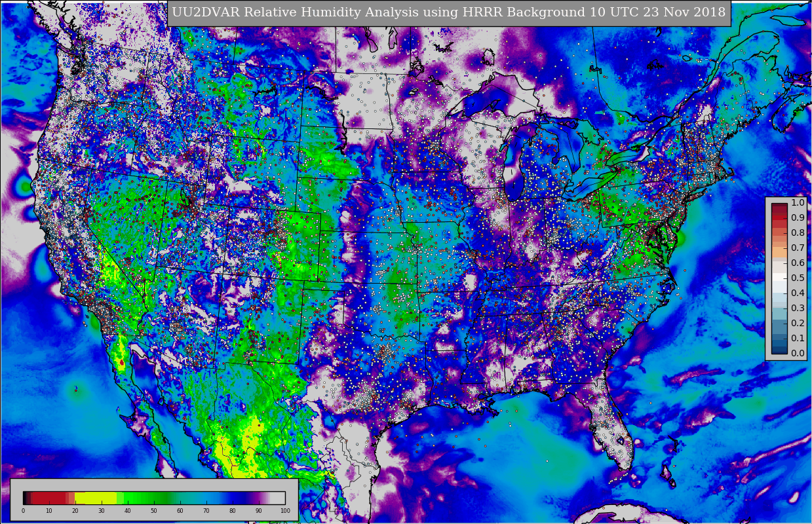Select the red segment of the humidity colorbar
This screenshot has height=524, width=812.
tap(48, 498)
